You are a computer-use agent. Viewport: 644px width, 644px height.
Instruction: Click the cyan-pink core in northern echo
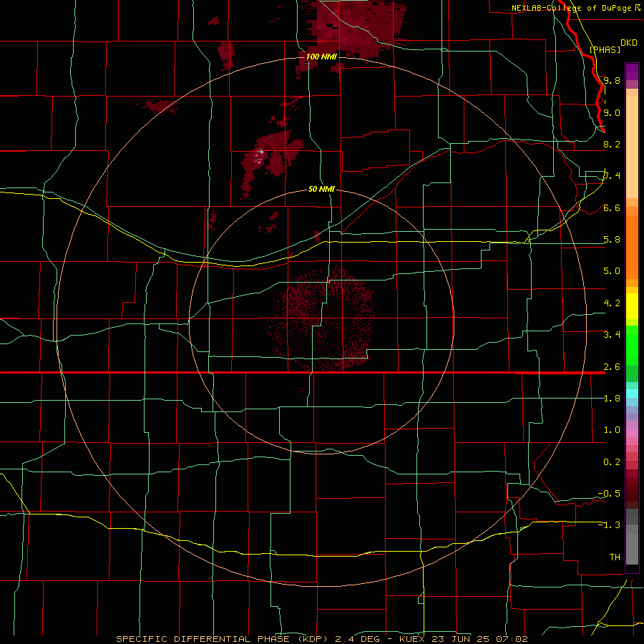coord(260,156)
